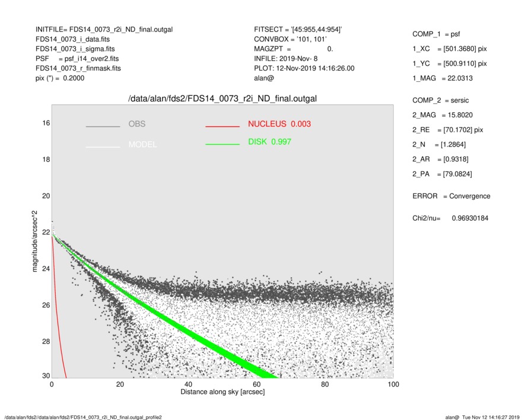The image size is (525, 420).
Task: Click the green DISK legend line sample
Action: click(222, 144)
